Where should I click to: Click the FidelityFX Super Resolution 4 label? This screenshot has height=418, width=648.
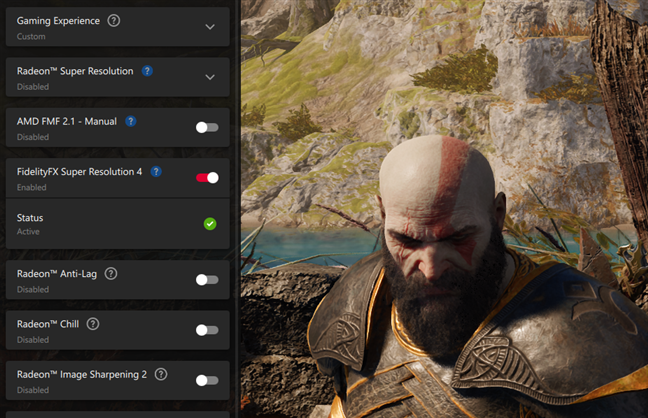[x=79, y=172]
